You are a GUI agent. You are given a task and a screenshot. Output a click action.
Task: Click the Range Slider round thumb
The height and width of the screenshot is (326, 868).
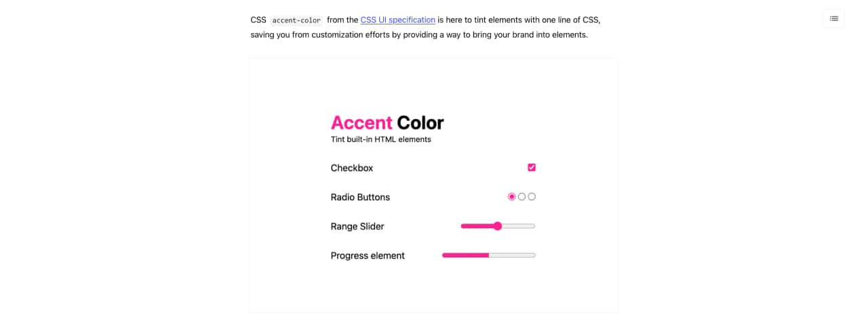(x=498, y=226)
